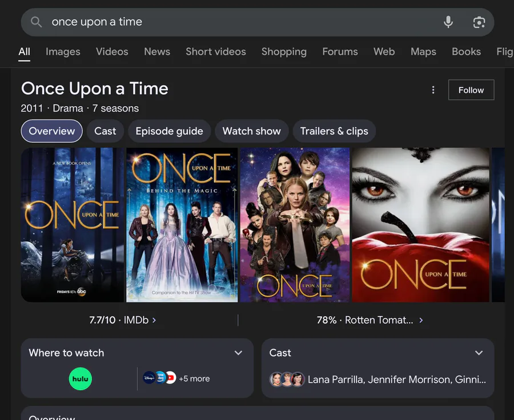The image size is (514, 420).
Task: Open the Hulu streaming logo
Action: click(x=81, y=379)
